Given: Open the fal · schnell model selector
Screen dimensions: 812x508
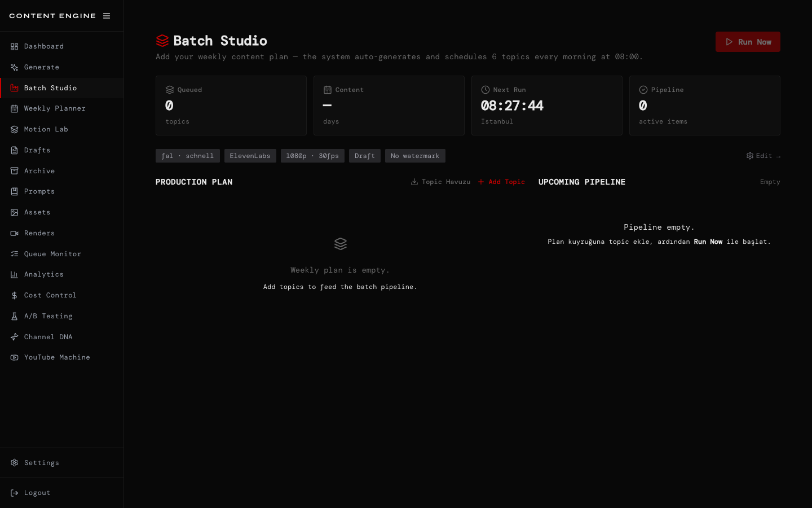Looking at the screenshot, I should (187, 156).
